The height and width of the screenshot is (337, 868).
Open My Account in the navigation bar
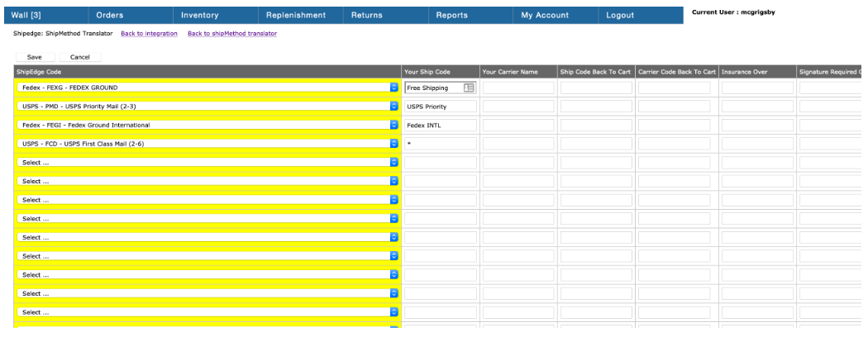556,16
